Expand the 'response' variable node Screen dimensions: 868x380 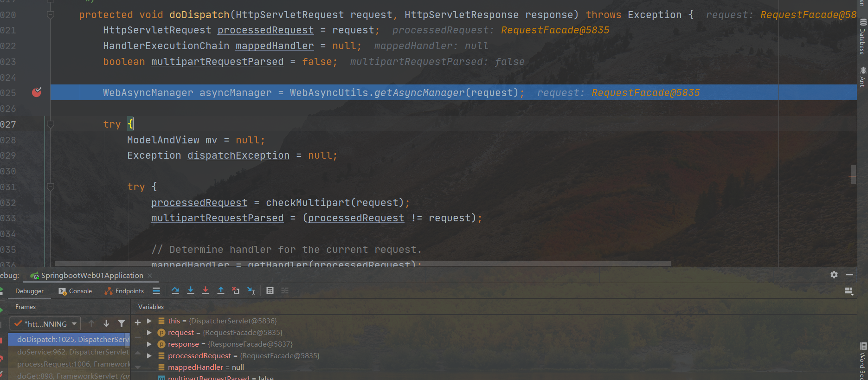[149, 344]
